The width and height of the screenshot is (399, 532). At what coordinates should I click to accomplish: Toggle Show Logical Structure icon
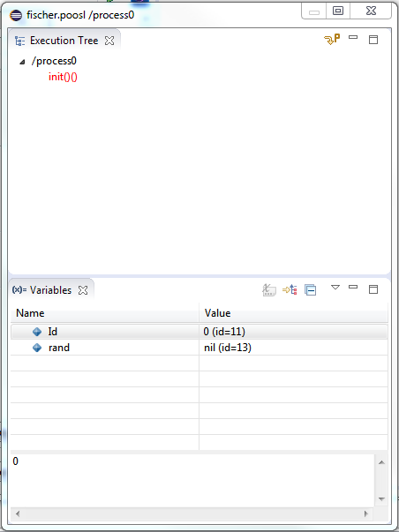point(290,290)
